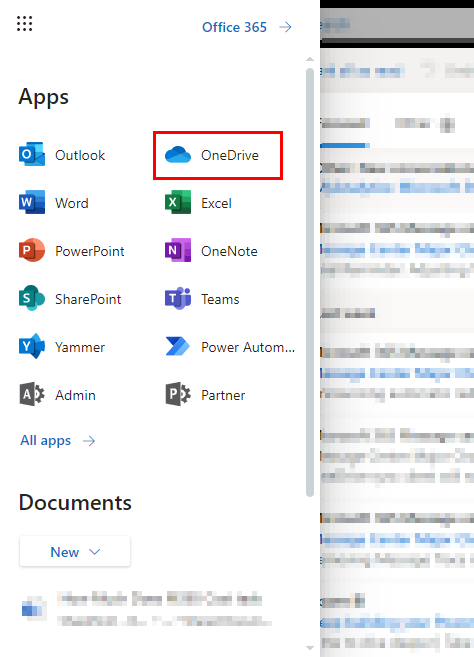This screenshot has height=657, width=474.
Task: Open the Partner app icon
Action: (x=178, y=394)
